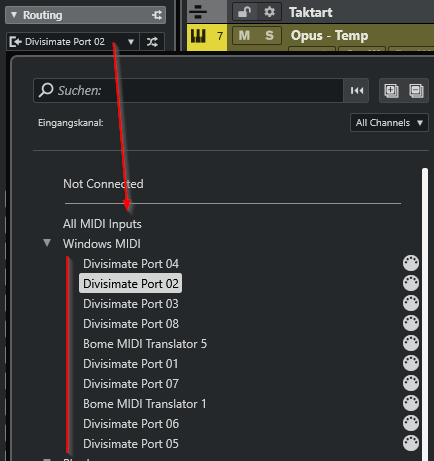Mute the Opus - Temp track
Image resolution: width=434 pixels, height=461 pixels.
click(x=244, y=35)
